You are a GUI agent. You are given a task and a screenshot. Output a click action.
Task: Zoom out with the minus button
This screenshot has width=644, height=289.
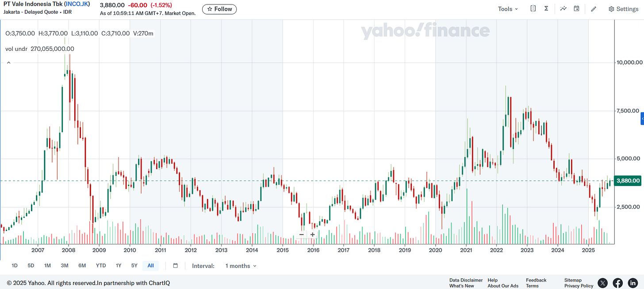point(302,235)
